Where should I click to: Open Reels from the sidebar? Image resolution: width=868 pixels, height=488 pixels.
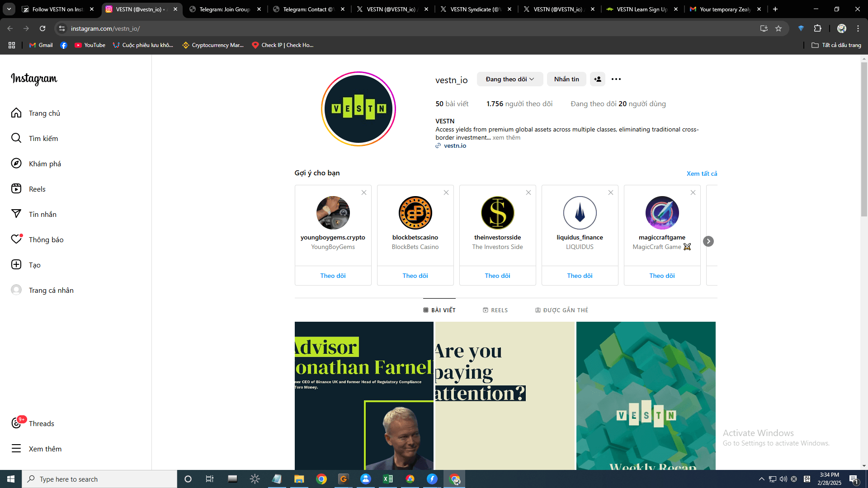click(x=16, y=189)
